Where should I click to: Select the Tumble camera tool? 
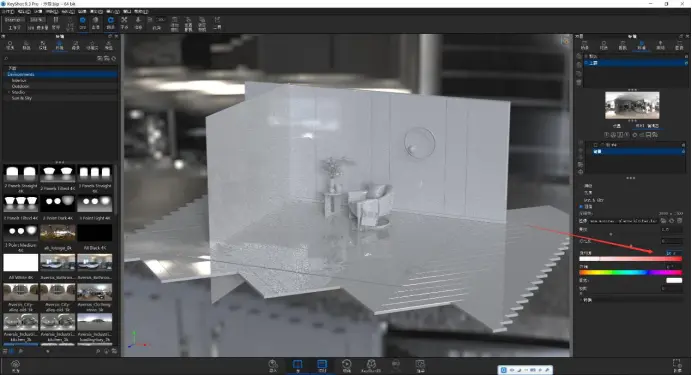click(110, 22)
